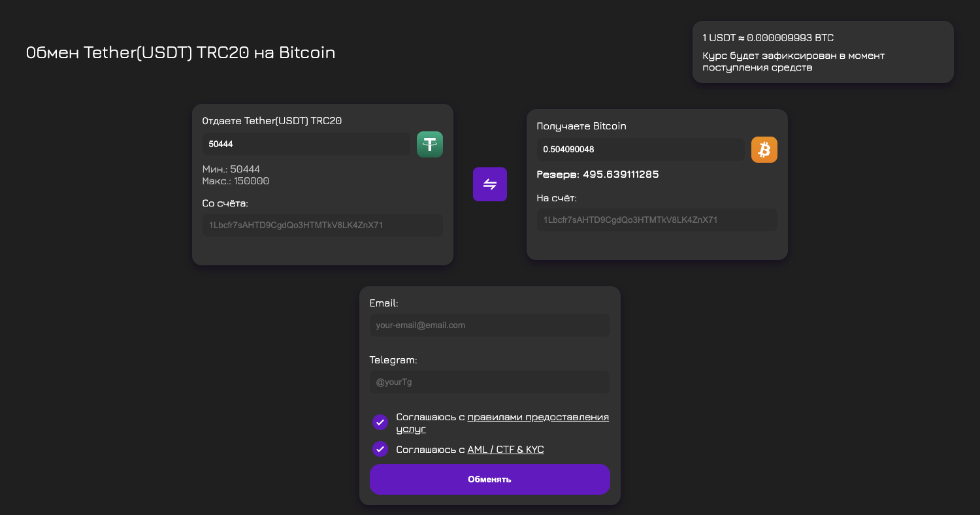The image size is (980, 515).
Task: Uncheck the правилами предоставления услуг agreement checkbox
Action: (x=380, y=422)
